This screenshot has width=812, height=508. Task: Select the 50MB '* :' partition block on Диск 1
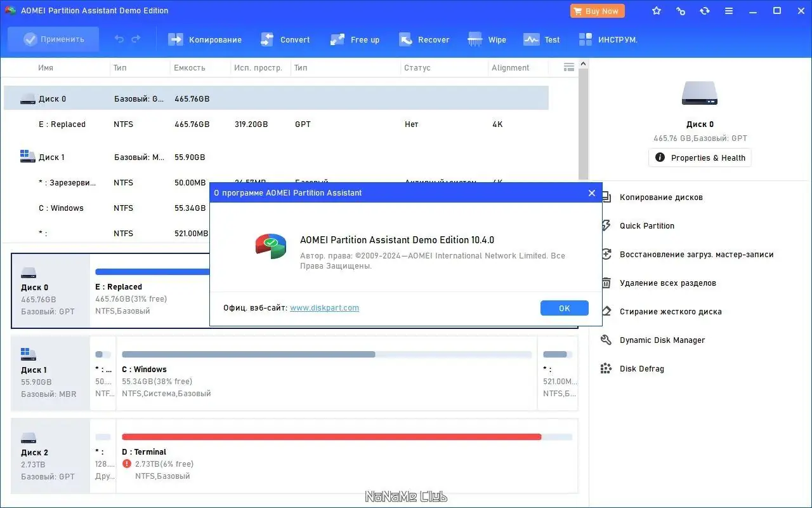pos(103,373)
